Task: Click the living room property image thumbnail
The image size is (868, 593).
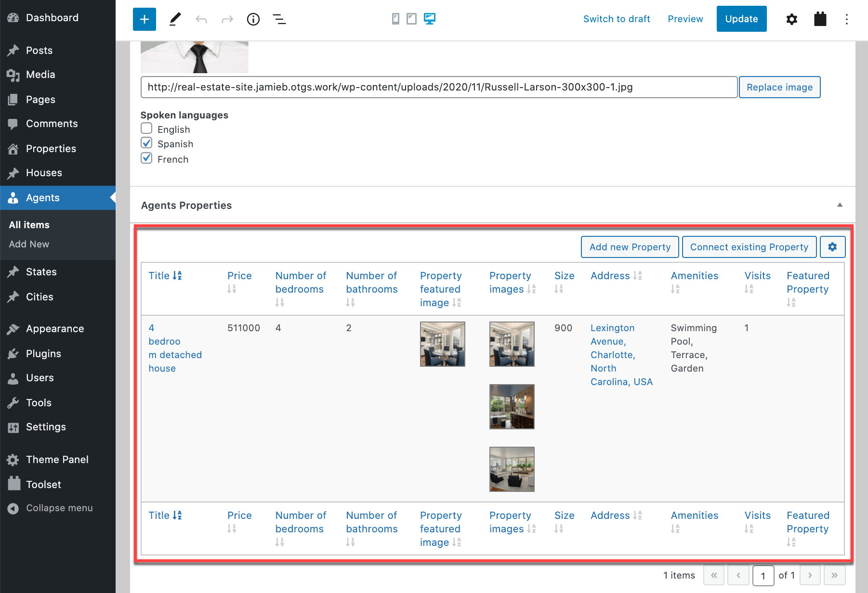Action: (512, 469)
